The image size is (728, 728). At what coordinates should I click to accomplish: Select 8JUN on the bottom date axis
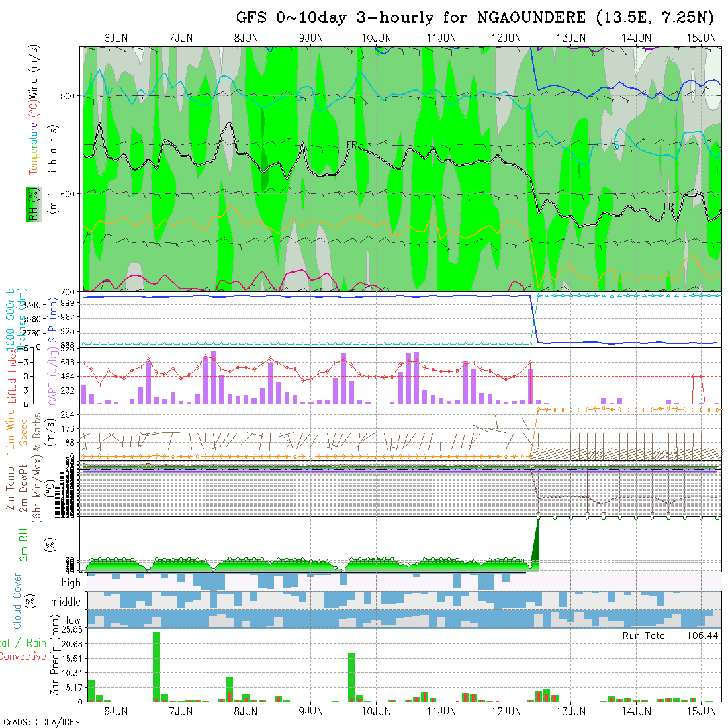point(246,711)
